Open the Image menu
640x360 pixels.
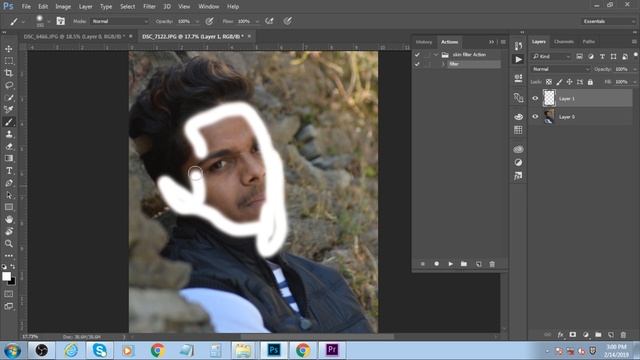63,7
